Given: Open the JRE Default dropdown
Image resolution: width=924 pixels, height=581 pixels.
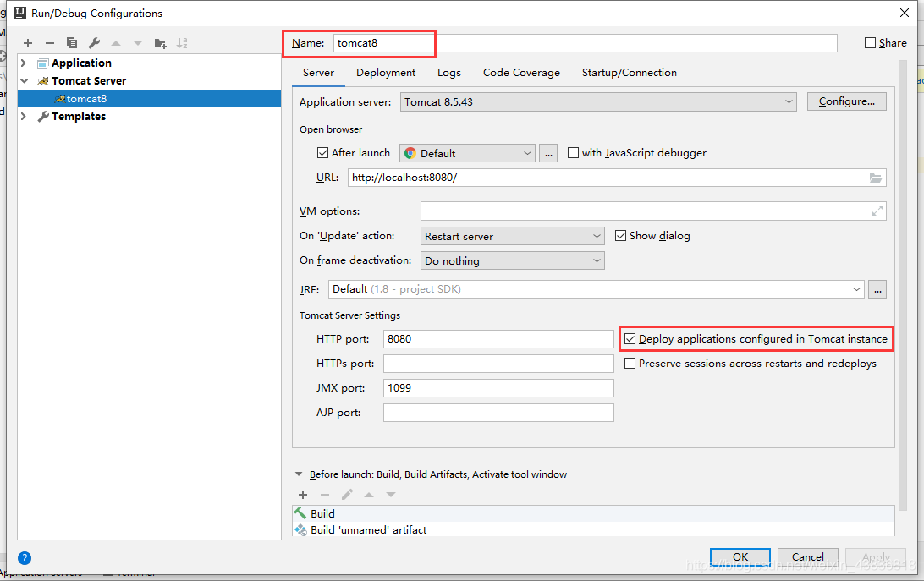Looking at the screenshot, I should tap(596, 289).
